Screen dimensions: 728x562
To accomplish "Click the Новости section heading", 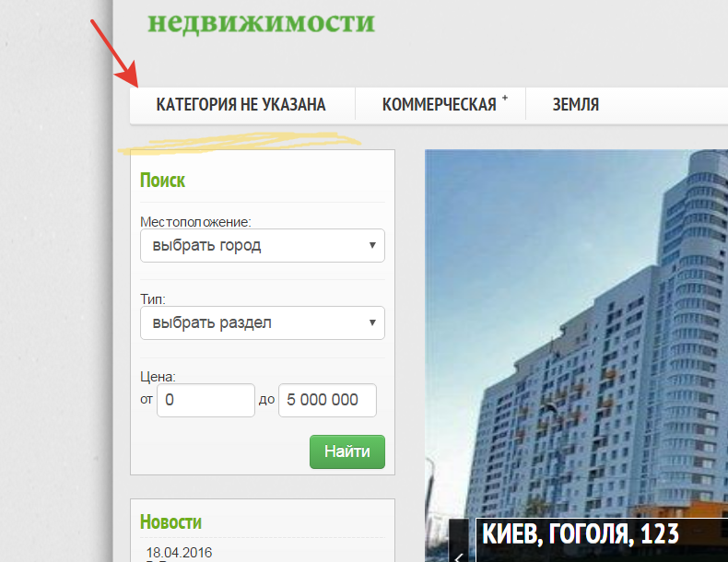I will coord(170,522).
